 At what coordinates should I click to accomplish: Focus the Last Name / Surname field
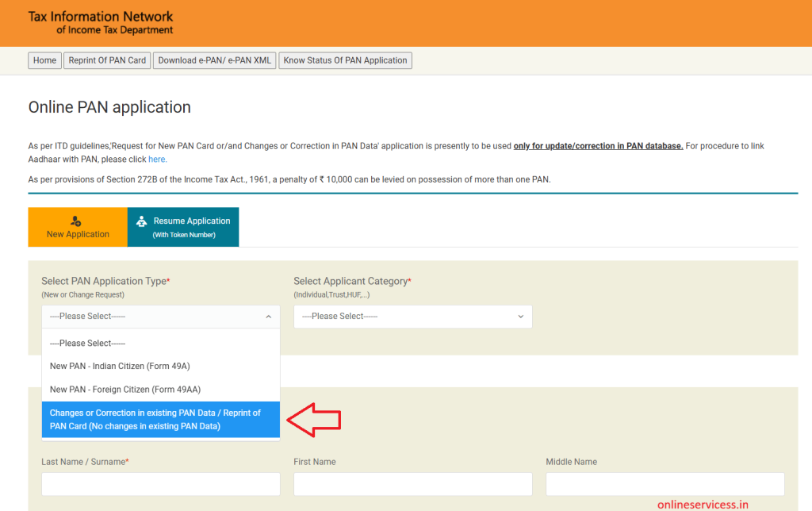(160, 484)
